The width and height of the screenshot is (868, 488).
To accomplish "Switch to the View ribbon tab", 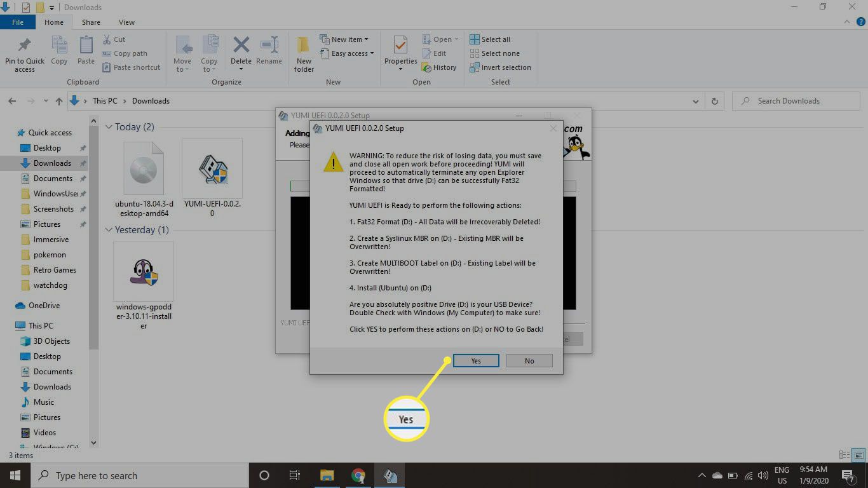I will (x=126, y=22).
